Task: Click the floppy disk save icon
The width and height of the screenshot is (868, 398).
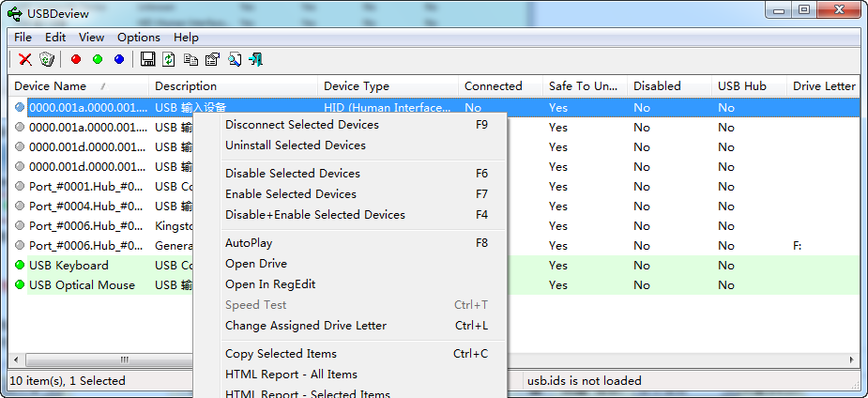Action: tap(148, 60)
